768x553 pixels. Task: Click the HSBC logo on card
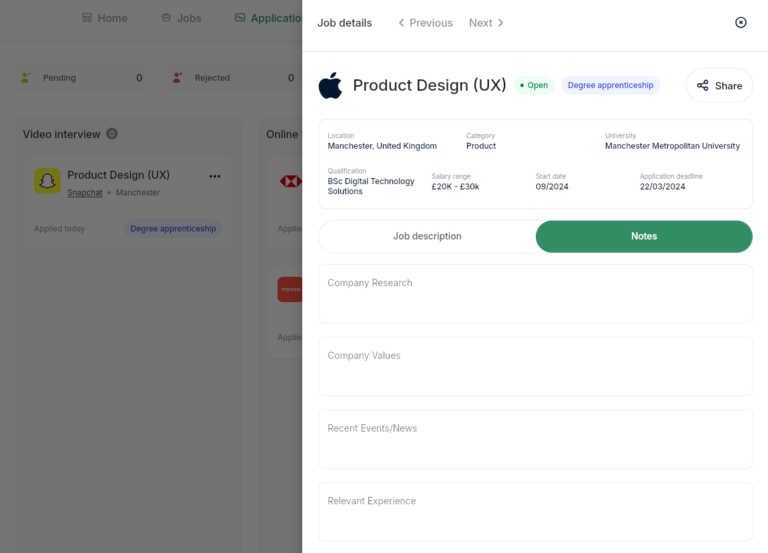pos(290,182)
